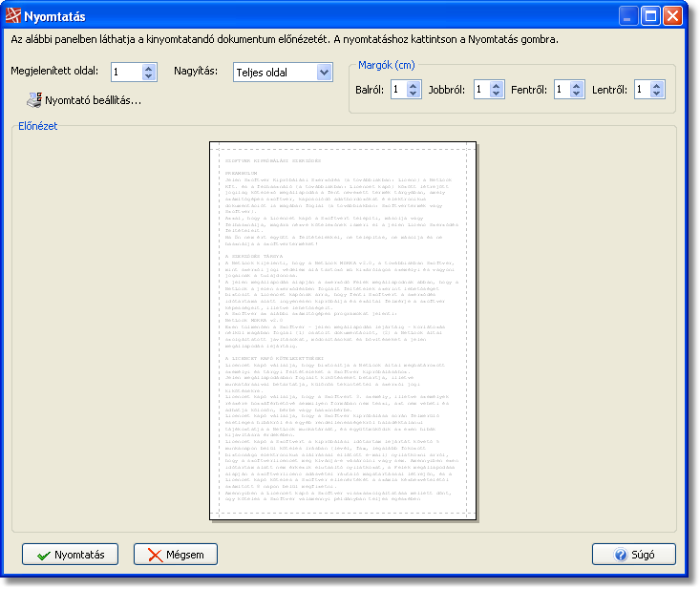Increase the Megjelenített oldal page number
The height and width of the screenshot is (589, 700).
tap(149, 69)
